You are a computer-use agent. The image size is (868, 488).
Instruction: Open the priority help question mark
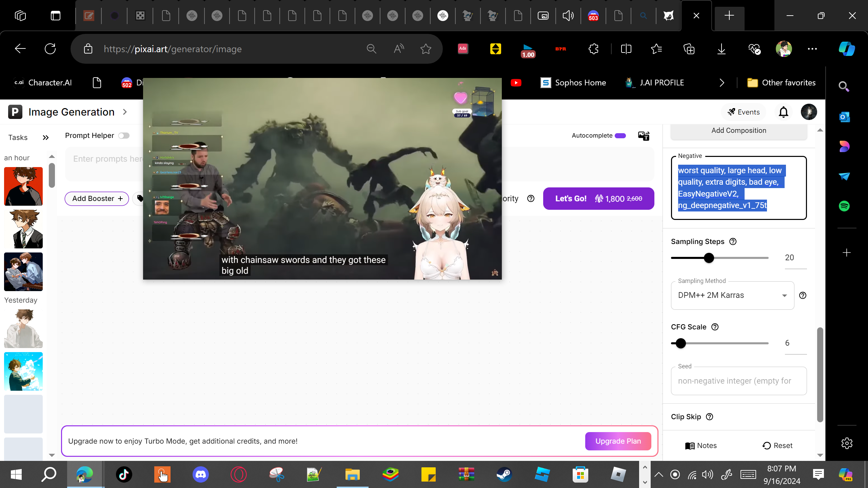point(531,199)
